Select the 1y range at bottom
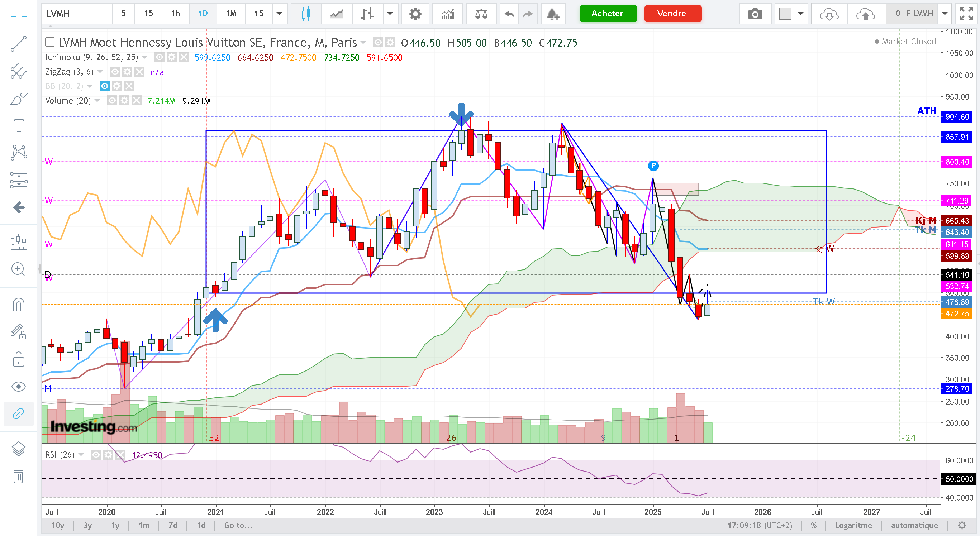 [115, 525]
